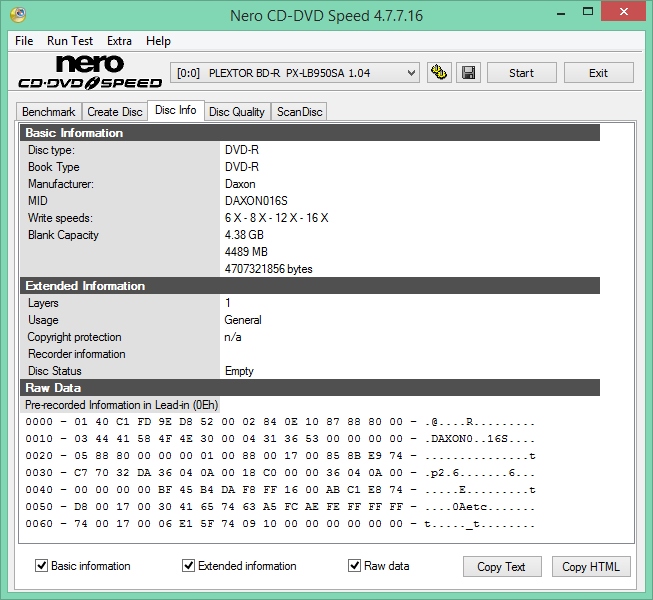Click the Copy Text button

pyautogui.click(x=501, y=567)
